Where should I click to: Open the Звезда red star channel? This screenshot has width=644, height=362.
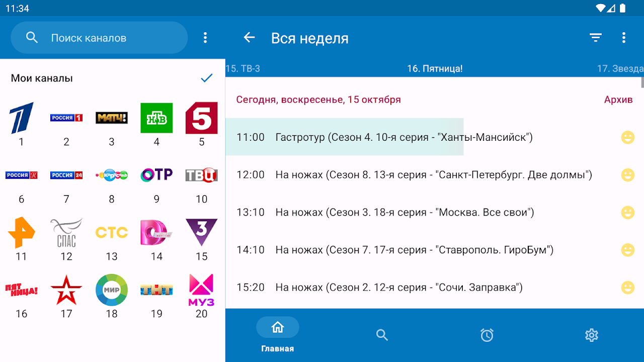[66, 290]
